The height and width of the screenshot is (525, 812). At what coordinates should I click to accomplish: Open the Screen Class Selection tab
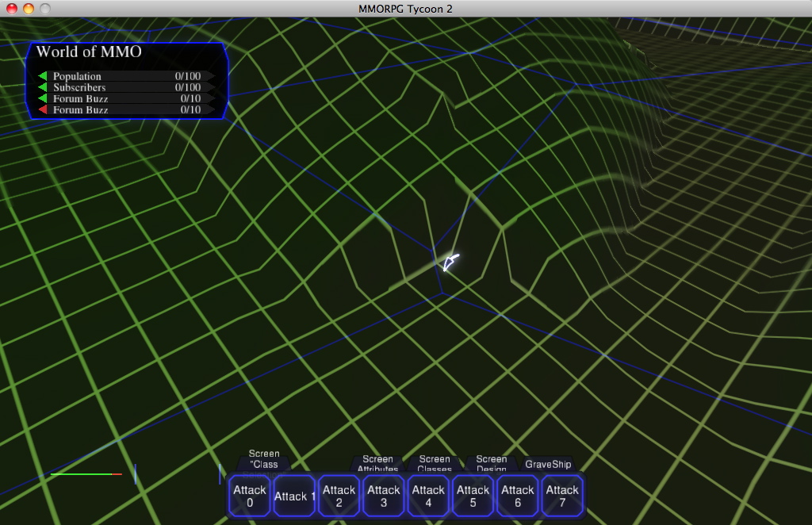click(264, 460)
